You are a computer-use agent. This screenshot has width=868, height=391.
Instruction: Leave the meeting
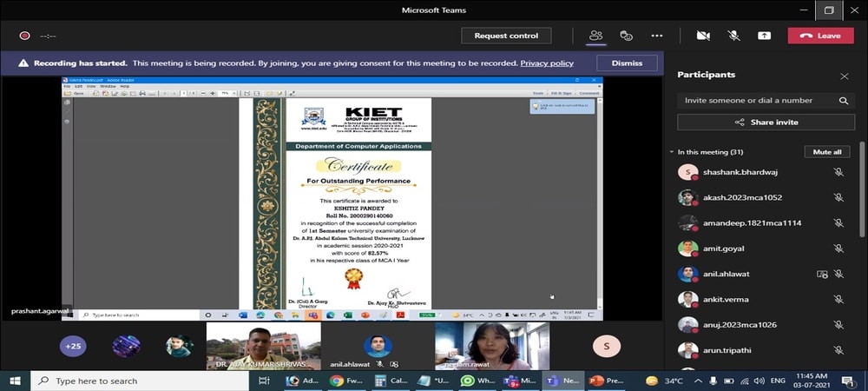(x=820, y=36)
